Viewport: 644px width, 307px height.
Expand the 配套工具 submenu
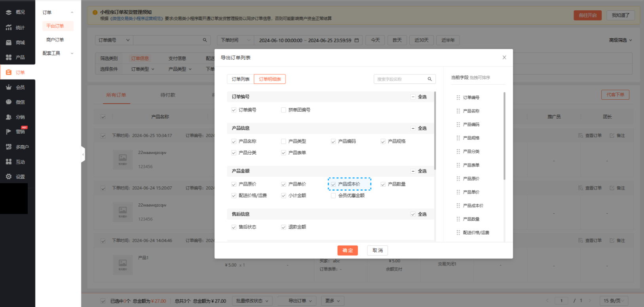point(58,53)
